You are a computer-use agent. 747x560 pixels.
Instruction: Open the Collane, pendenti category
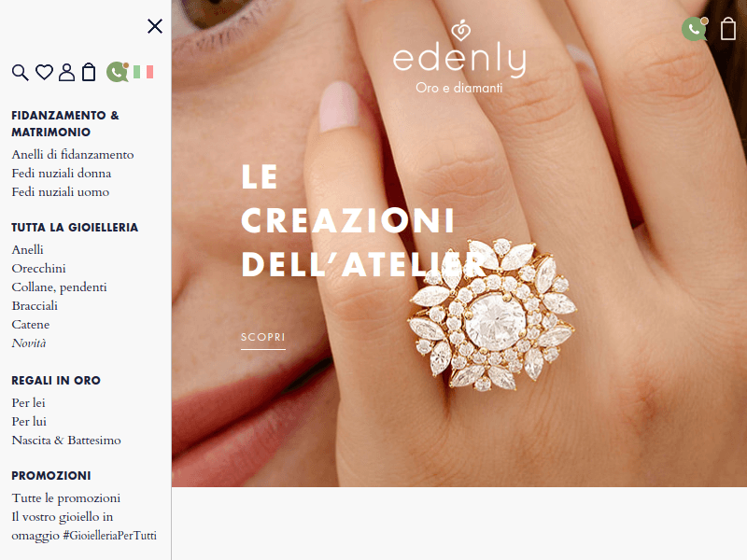tap(59, 287)
